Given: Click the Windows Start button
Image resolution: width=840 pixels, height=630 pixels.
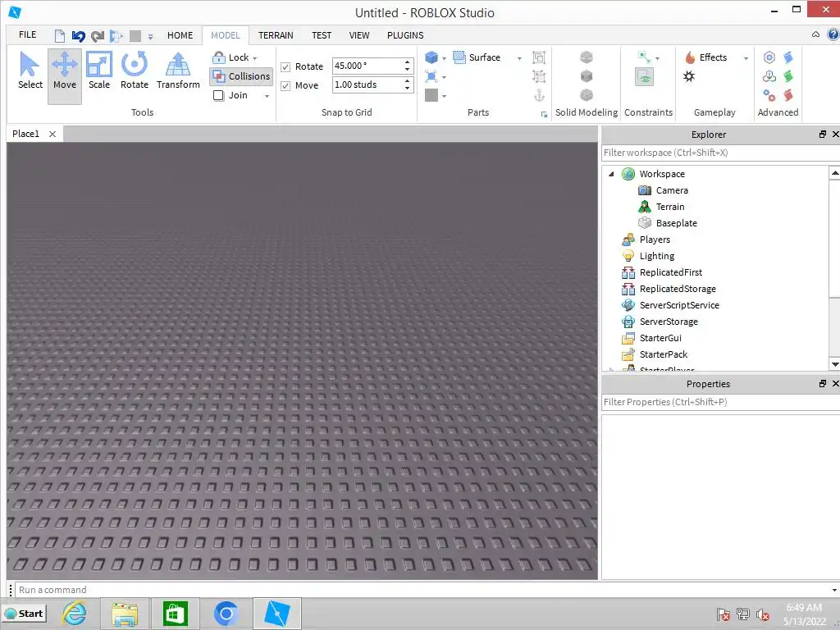Looking at the screenshot, I should [x=25, y=614].
